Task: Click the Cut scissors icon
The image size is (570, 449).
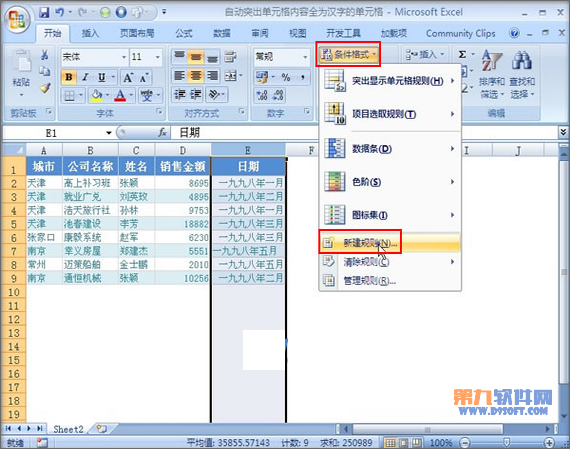Action: [x=45, y=55]
